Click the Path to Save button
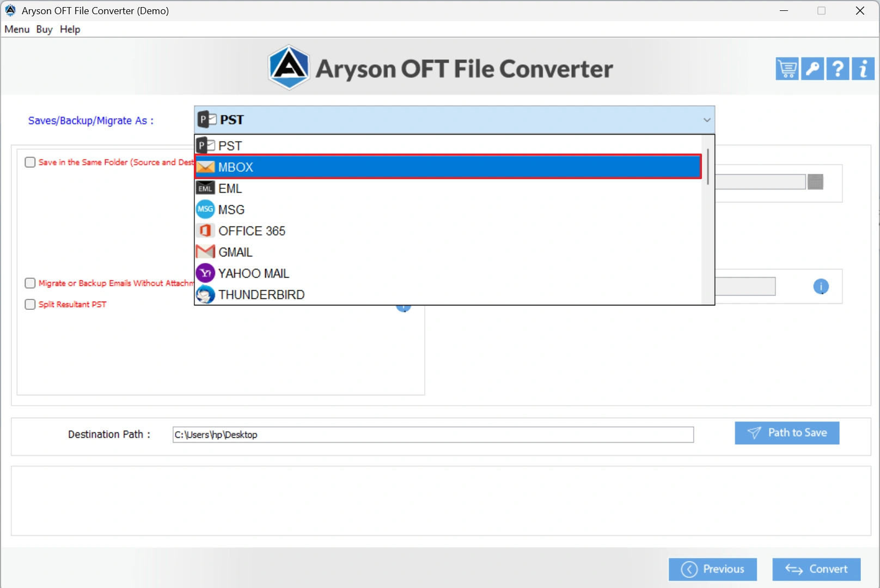 (x=787, y=433)
